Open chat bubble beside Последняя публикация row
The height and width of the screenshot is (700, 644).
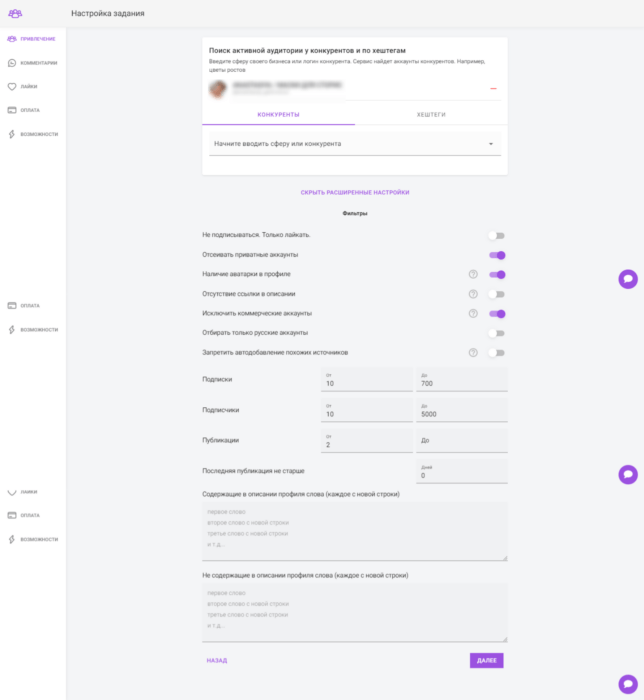point(628,475)
